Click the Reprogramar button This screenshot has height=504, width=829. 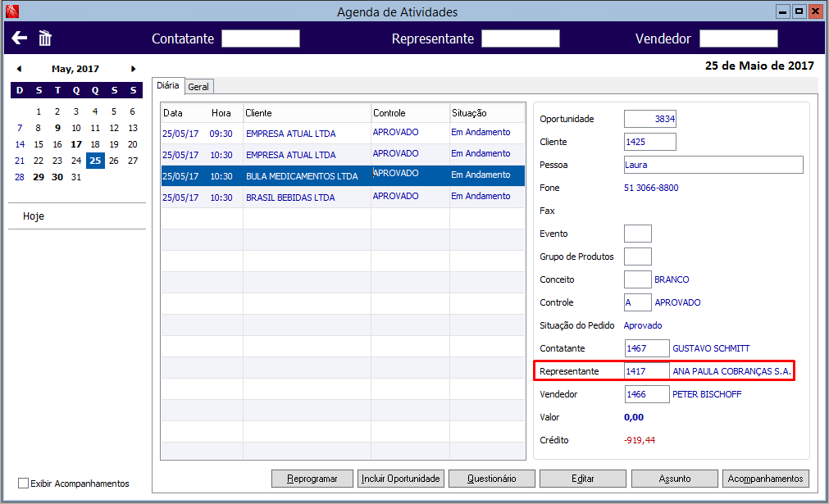click(x=312, y=479)
